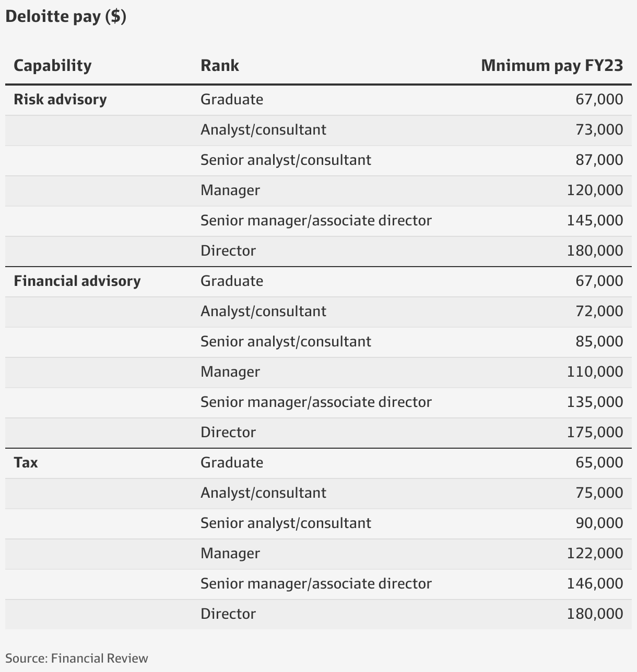Select the Financial advisory capability label

click(x=77, y=281)
